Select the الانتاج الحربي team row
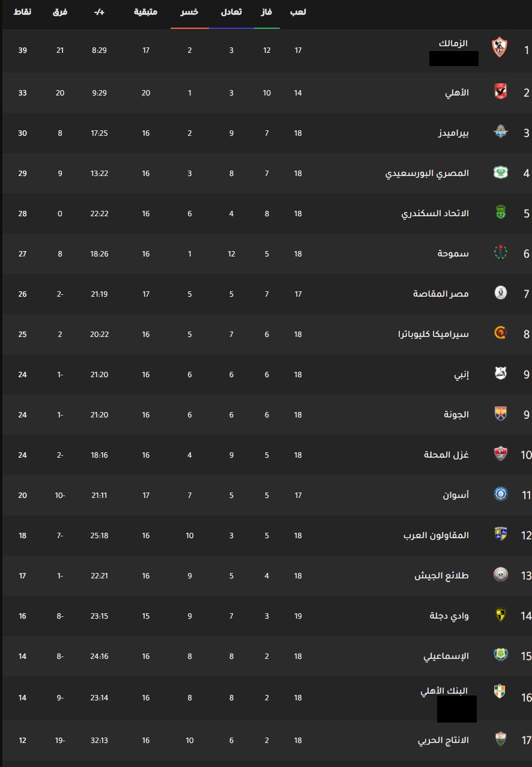The height and width of the screenshot is (767, 532). (266, 740)
